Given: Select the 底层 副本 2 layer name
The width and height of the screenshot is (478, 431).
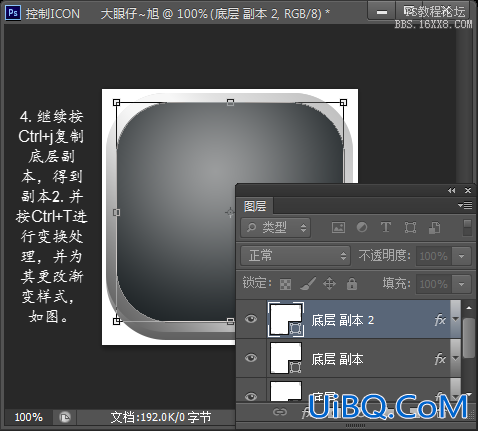Looking at the screenshot, I should (x=342, y=320).
